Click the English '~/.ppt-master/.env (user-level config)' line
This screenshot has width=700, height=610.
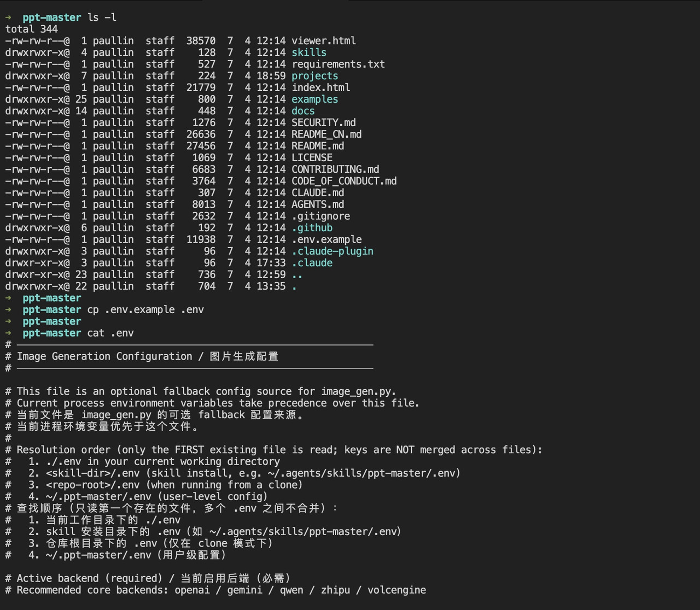pyautogui.click(x=137, y=497)
